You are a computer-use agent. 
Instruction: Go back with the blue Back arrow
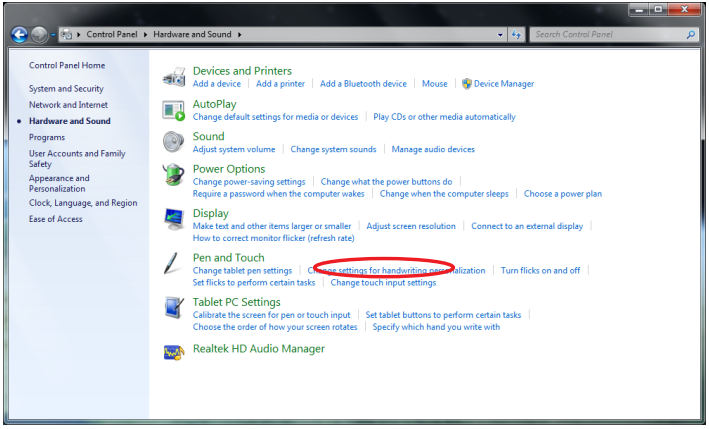point(19,34)
